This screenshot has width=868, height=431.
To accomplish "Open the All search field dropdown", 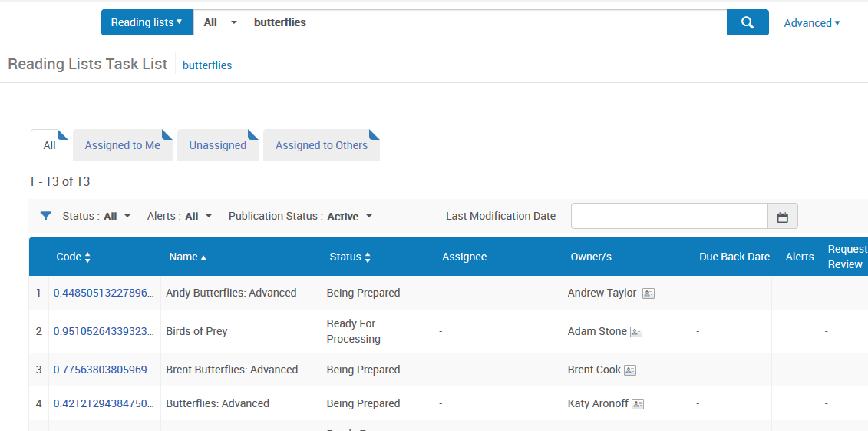I will point(220,22).
